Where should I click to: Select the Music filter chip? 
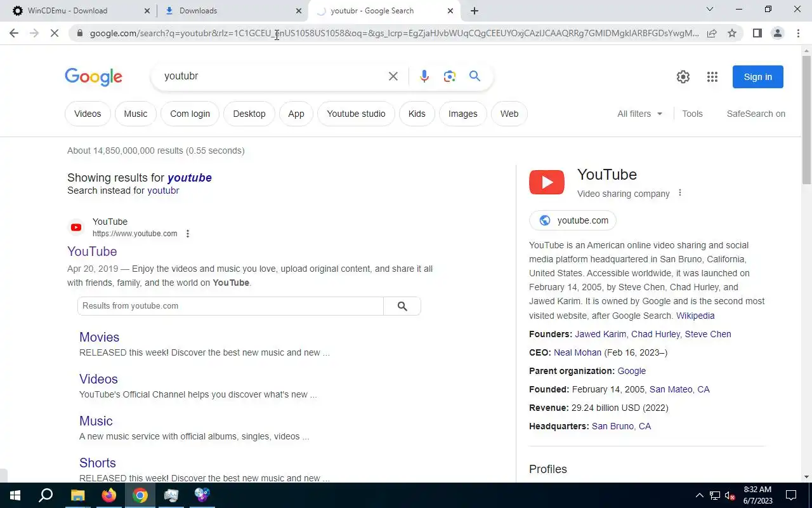(x=135, y=114)
